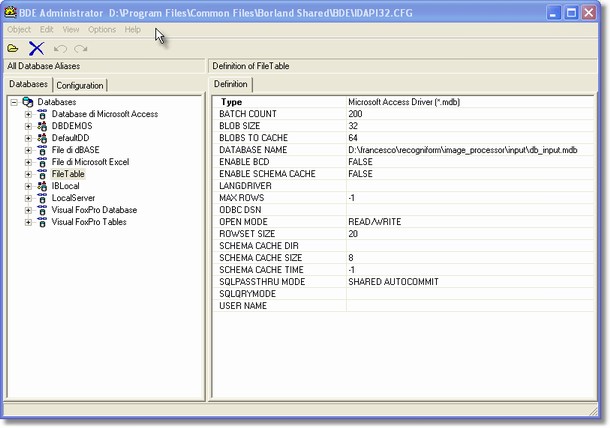Screen dimensions: 610x428
Task: Expand the Database di Microsoft Access node
Action: point(28,114)
